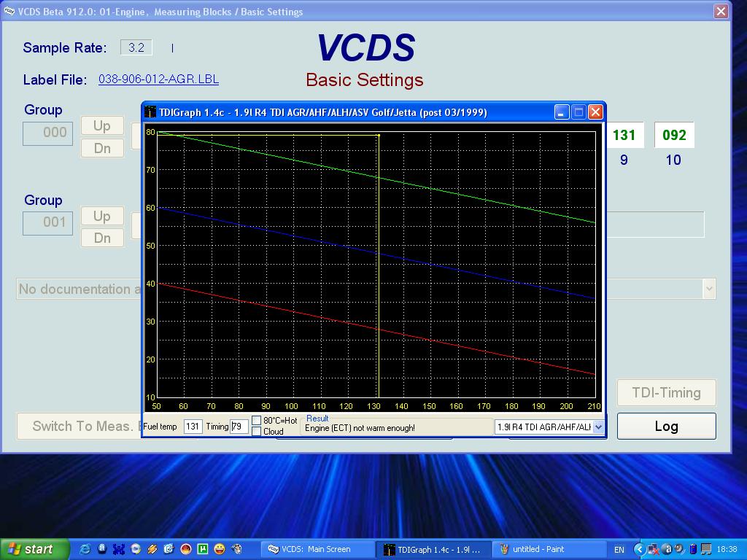Click the Sample Rate 3.2 field
The height and width of the screenshot is (560, 747).
[x=136, y=47]
